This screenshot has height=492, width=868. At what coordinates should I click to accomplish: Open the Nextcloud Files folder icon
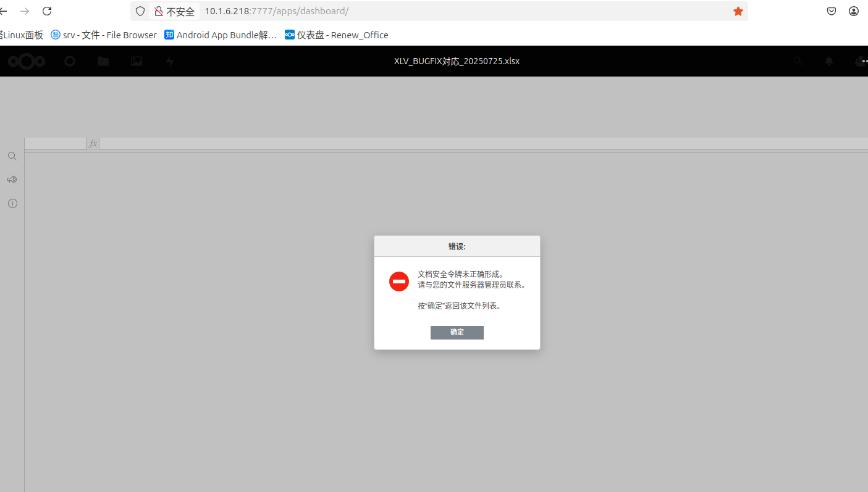(103, 61)
